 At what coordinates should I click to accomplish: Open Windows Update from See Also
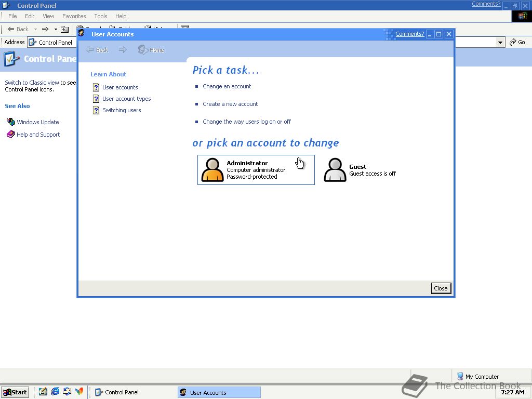(33, 122)
